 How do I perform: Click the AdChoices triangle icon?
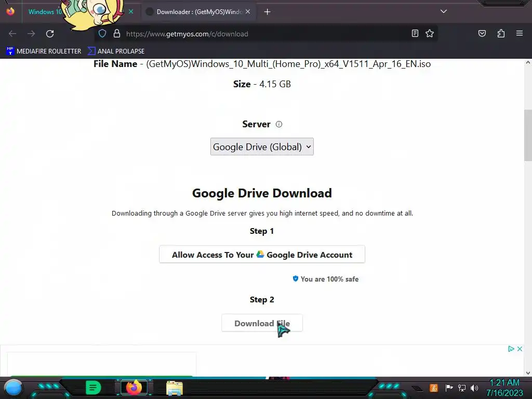point(511,349)
